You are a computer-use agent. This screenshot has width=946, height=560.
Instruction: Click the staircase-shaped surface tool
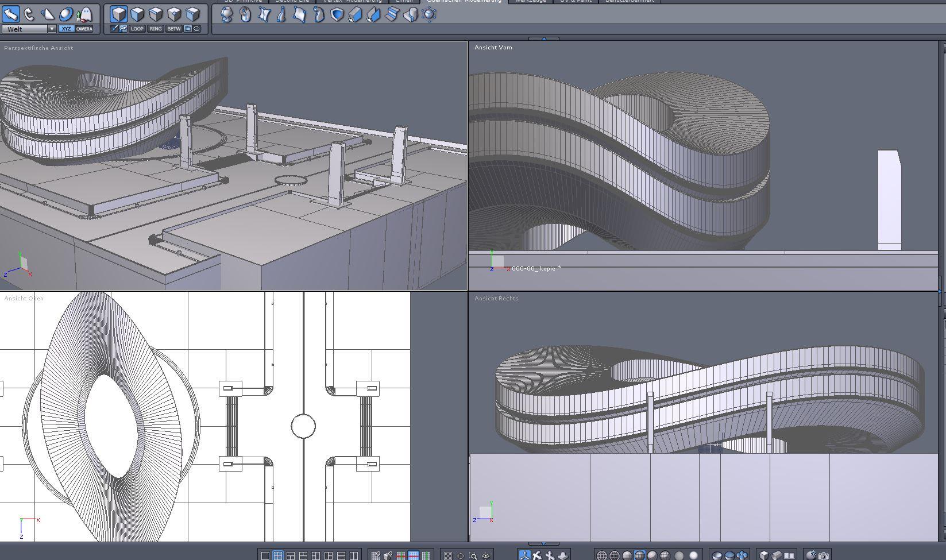point(392,14)
